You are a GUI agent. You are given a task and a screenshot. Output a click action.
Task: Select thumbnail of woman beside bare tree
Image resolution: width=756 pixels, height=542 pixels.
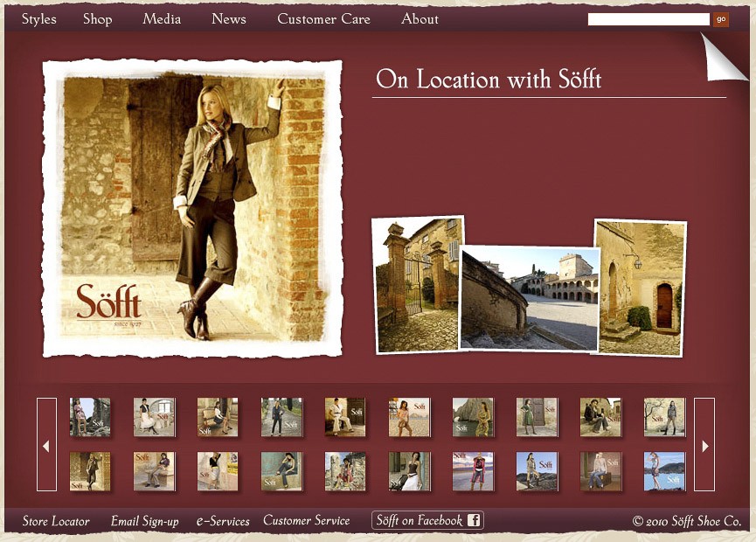664,417
